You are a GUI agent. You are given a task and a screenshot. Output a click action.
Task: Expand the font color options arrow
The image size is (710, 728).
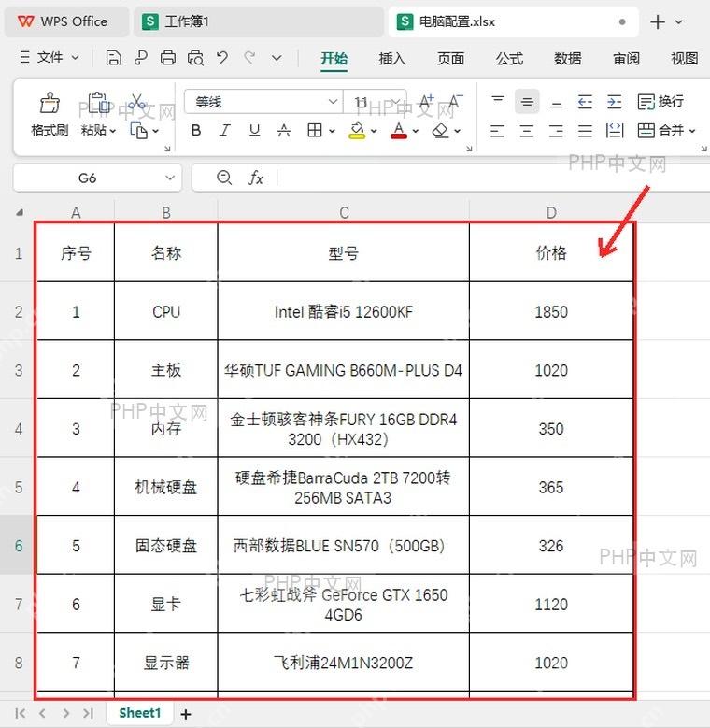[416, 132]
